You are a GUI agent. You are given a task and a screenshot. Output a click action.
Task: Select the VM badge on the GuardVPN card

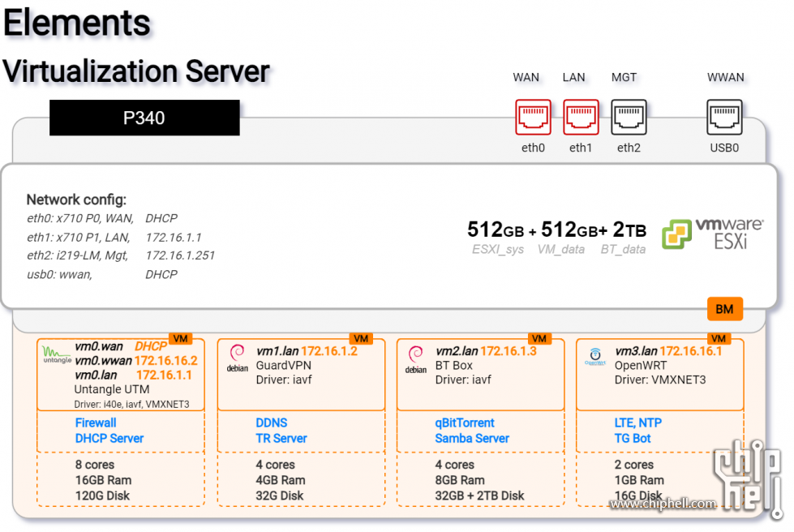pos(361,339)
